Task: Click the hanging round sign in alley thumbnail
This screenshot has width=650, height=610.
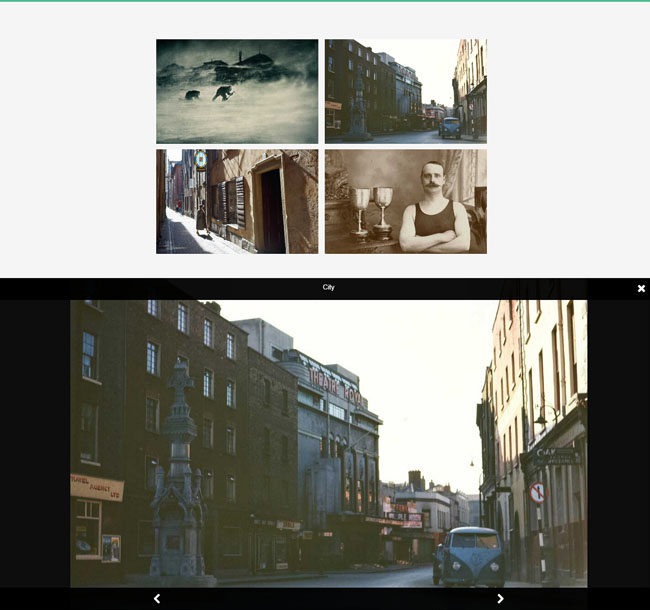Action: [x=201, y=160]
